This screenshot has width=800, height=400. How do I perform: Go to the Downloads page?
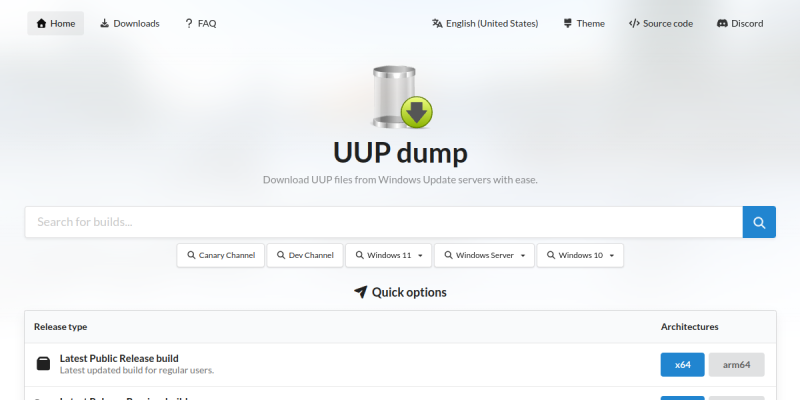130,23
